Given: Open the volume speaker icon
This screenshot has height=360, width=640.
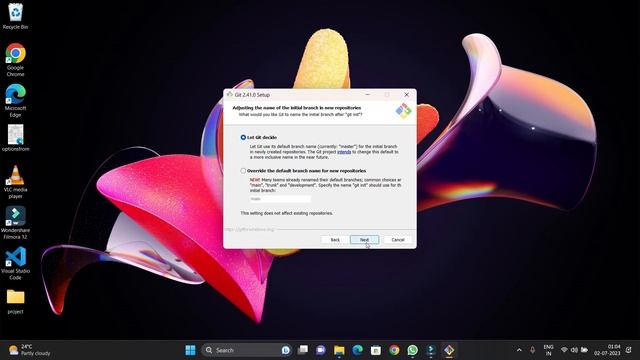Looking at the screenshot, I should pos(574,350).
